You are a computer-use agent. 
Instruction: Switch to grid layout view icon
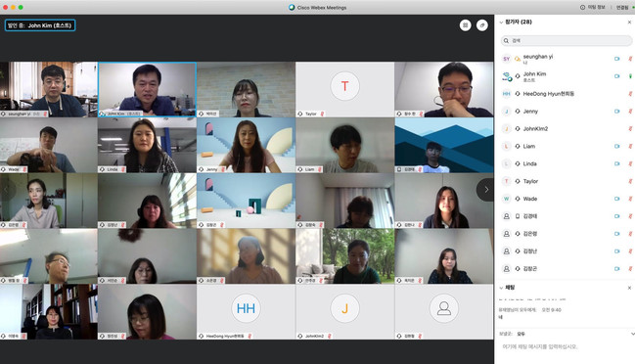click(x=465, y=25)
